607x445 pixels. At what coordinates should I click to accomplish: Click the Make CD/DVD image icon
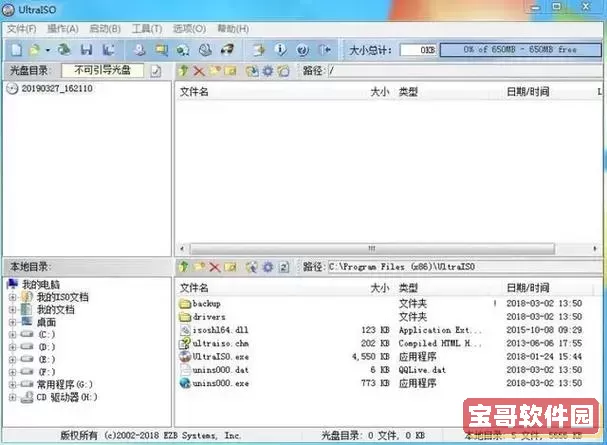(x=139, y=50)
